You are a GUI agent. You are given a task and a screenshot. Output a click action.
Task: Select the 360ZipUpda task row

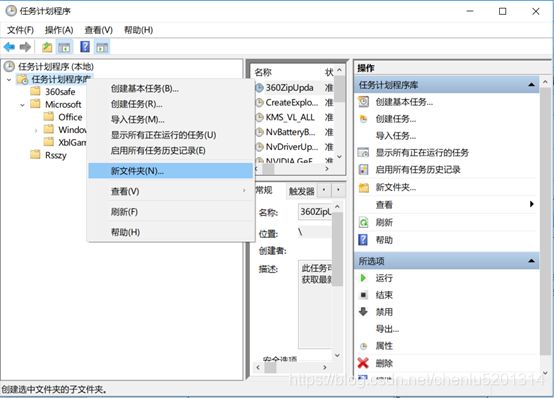(294, 88)
